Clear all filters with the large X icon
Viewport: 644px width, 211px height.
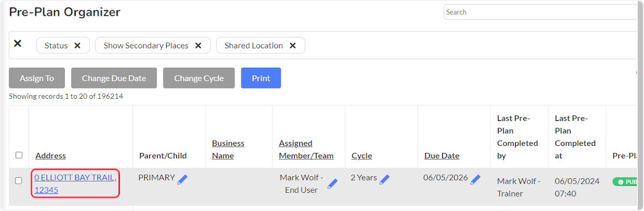17,43
